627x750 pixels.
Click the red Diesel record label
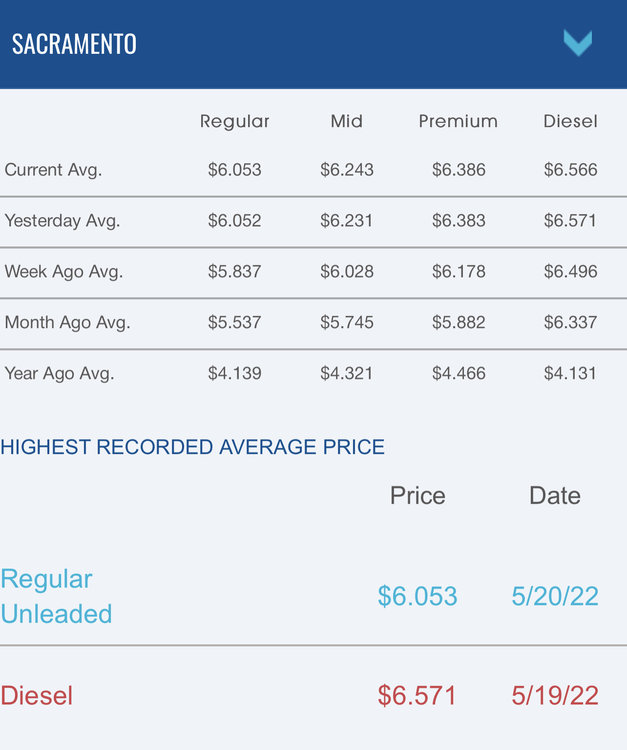pos(37,696)
